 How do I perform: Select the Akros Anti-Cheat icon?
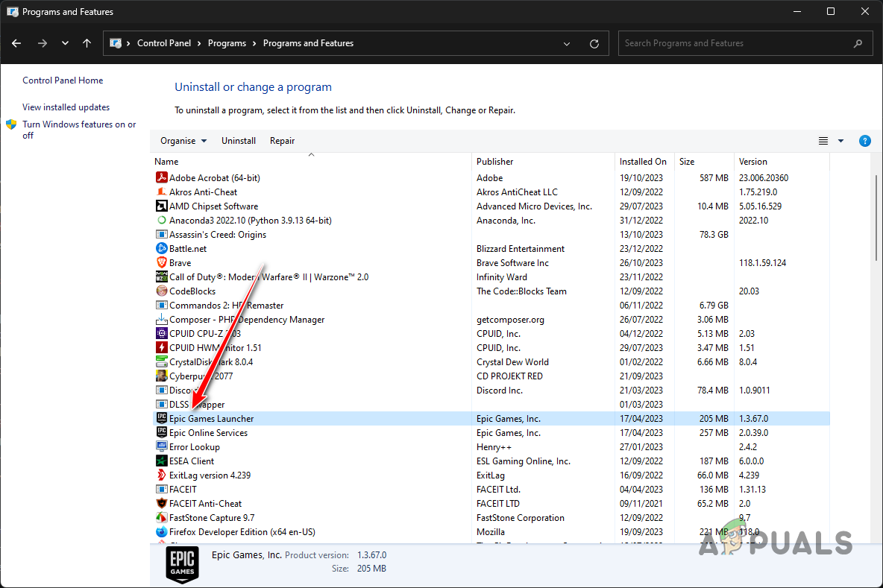coord(162,192)
